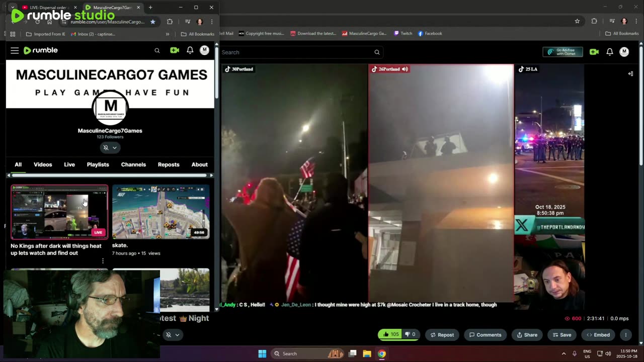
Task: Expand notification dropdown arrow under channel name
Action: 115,147
